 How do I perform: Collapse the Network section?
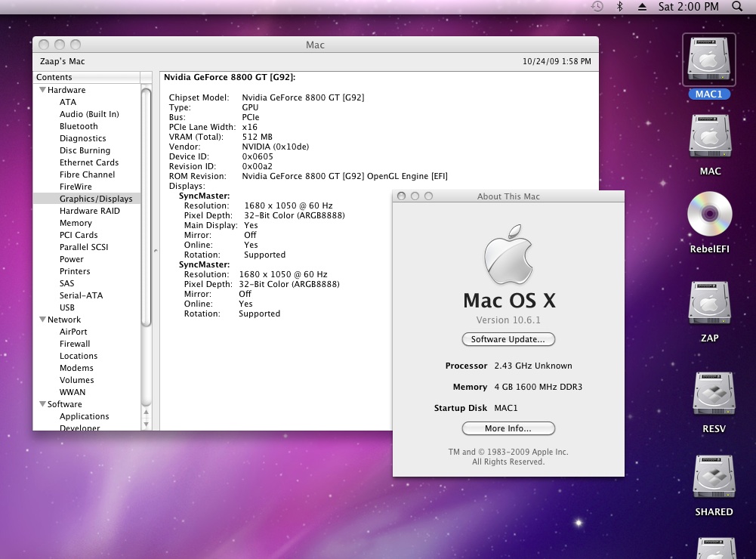pos(42,320)
